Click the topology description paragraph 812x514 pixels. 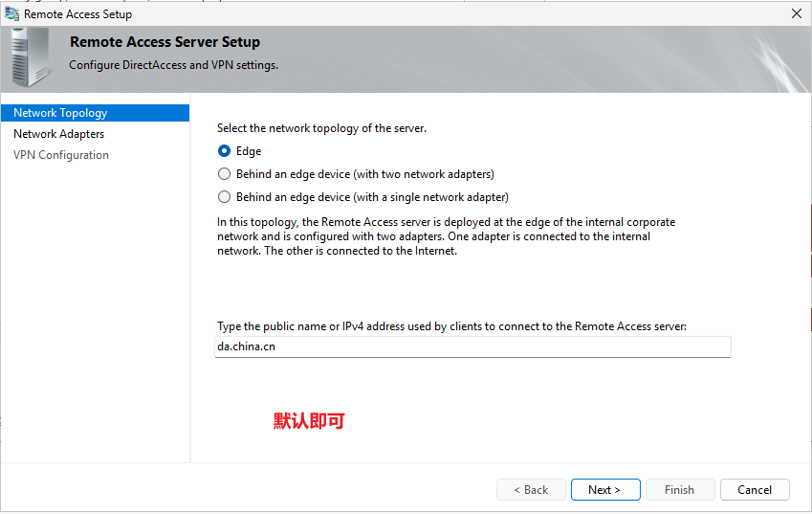(x=446, y=236)
